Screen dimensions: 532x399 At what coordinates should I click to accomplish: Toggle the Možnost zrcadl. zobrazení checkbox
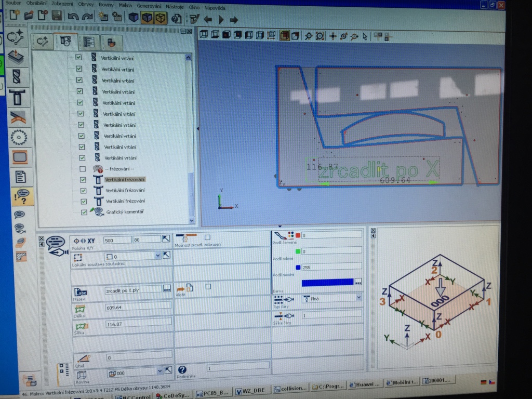(207, 237)
